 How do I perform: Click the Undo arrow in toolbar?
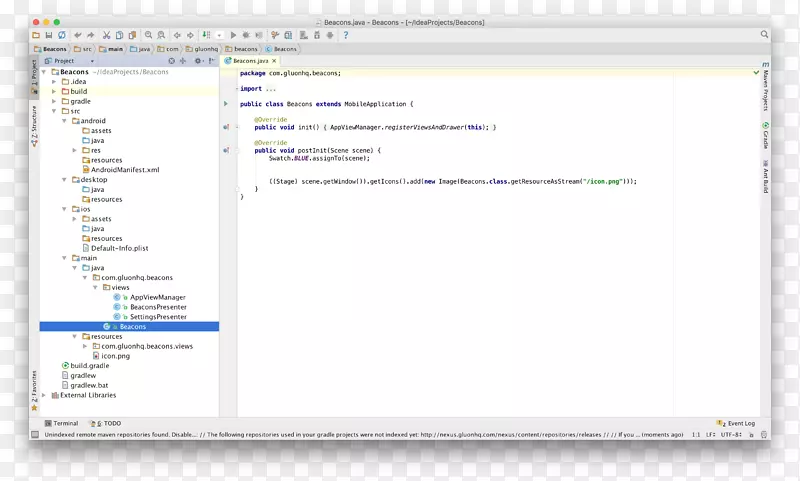coord(78,35)
